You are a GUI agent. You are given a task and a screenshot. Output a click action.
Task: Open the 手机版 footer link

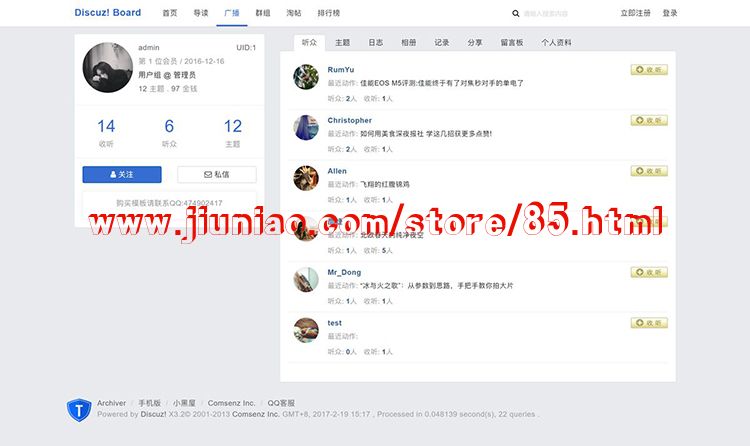(150, 403)
